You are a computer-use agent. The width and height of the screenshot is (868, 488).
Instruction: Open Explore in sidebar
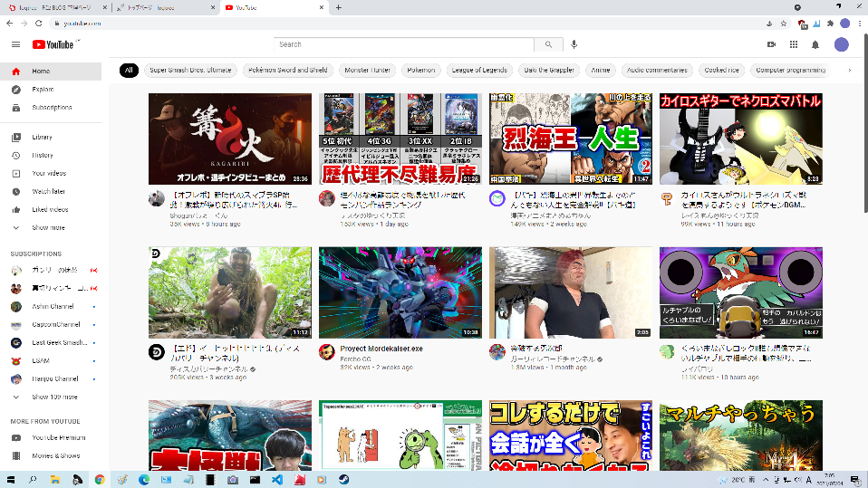(51, 89)
